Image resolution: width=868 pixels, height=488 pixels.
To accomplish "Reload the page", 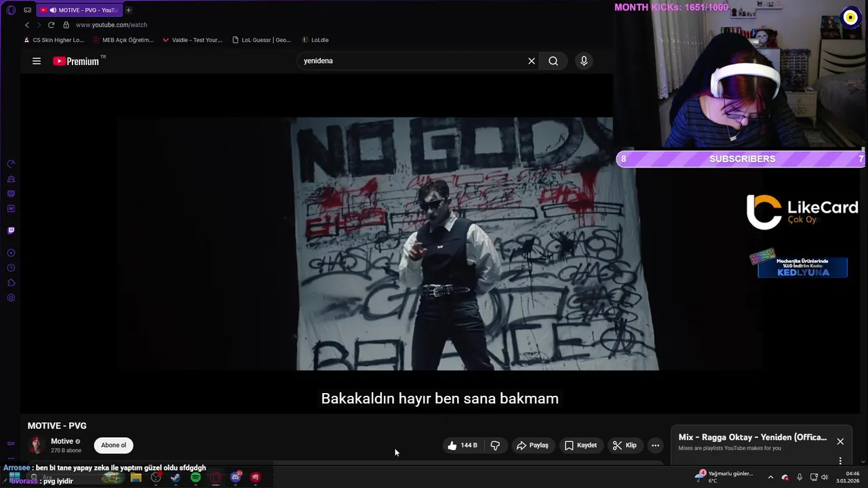I will 51,25.
